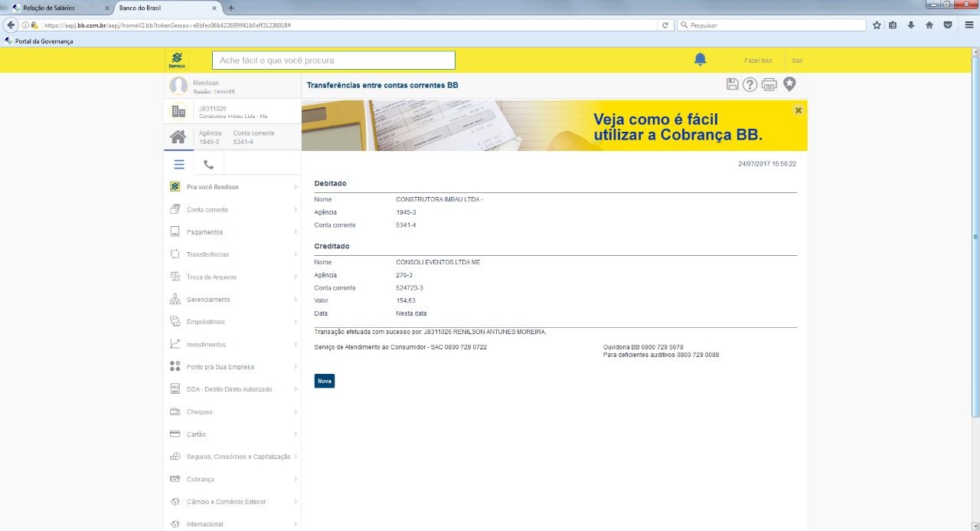Reload the page with the refresh icon

[665, 25]
